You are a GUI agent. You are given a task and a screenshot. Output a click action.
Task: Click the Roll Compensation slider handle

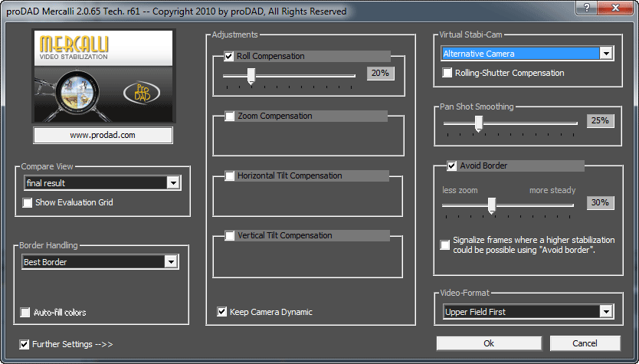(251, 76)
